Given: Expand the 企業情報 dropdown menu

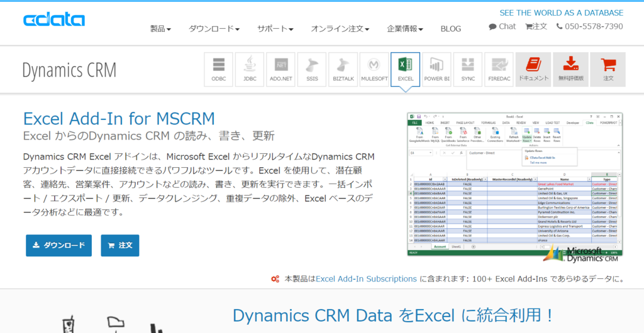Looking at the screenshot, I should tap(405, 29).
